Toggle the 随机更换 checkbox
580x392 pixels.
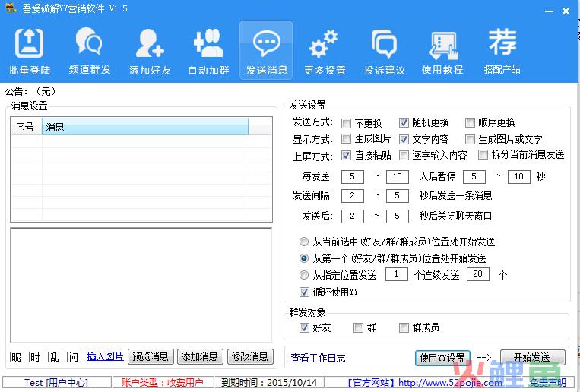(x=404, y=122)
